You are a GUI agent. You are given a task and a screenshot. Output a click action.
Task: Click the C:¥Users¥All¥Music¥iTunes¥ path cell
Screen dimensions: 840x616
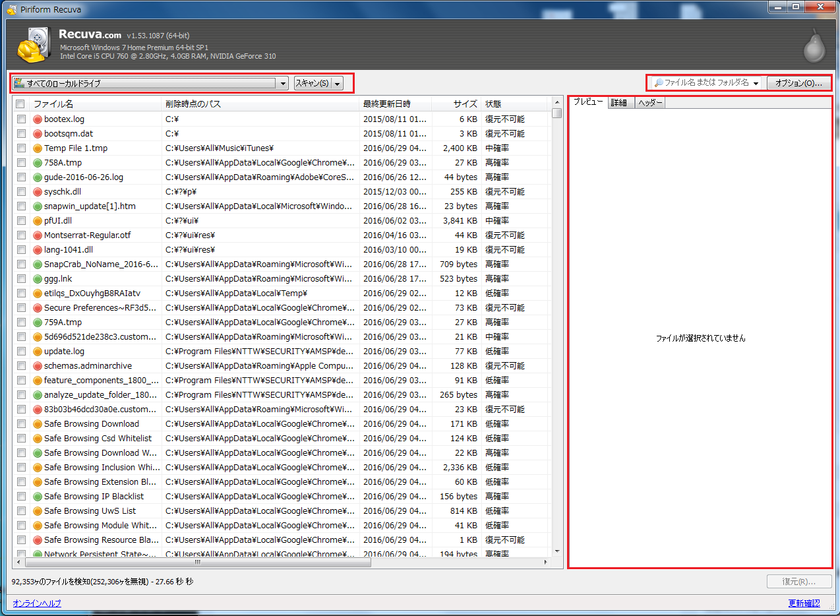point(219,148)
